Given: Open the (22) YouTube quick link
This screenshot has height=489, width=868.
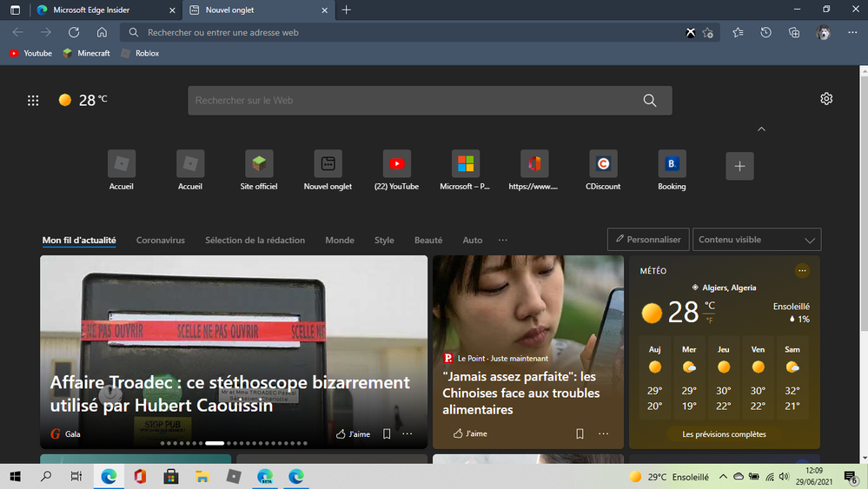Looking at the screenshot, I should point(396,170).
